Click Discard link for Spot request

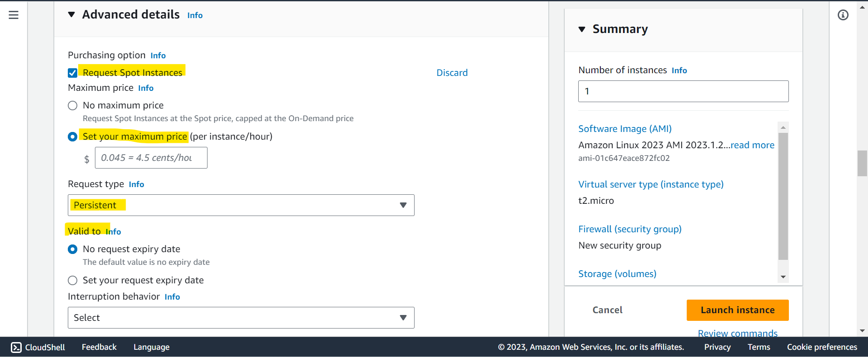[x=452, y=73]
